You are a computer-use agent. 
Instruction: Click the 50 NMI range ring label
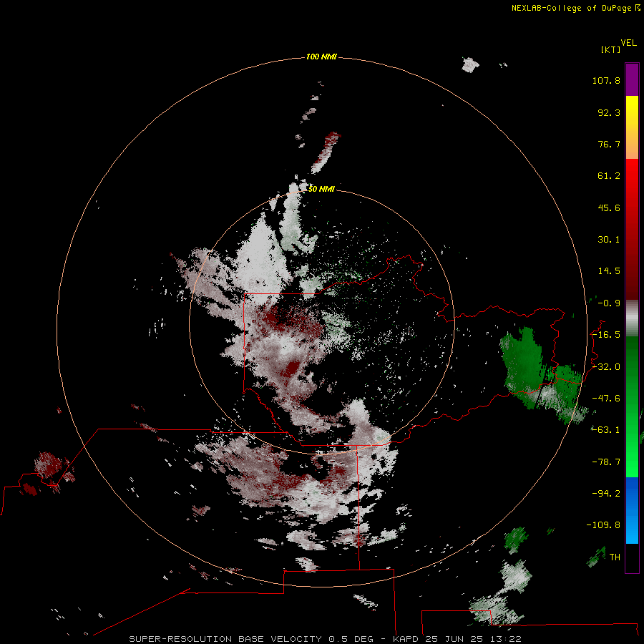click(321, 189)
